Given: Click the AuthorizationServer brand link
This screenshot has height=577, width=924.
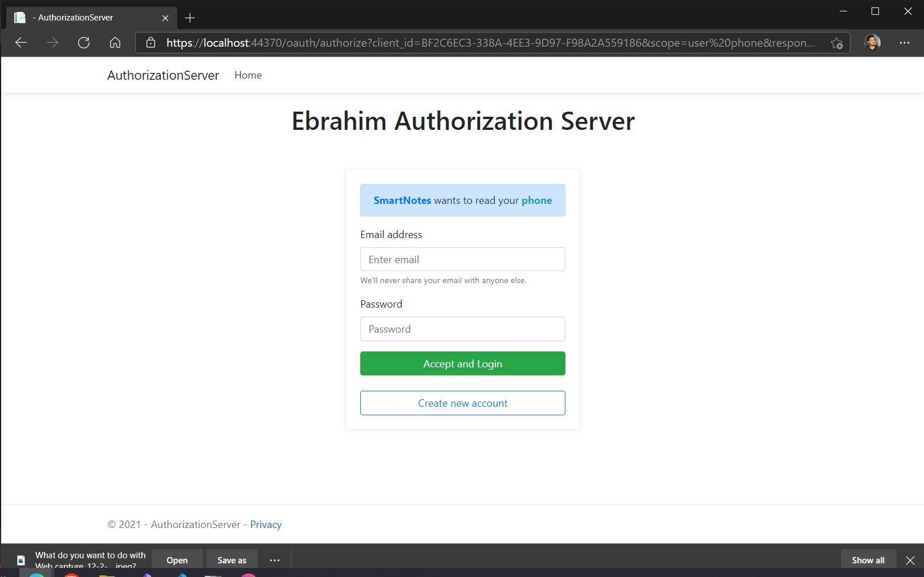Looking at the screenshot, I should click(x=163, y=75).
